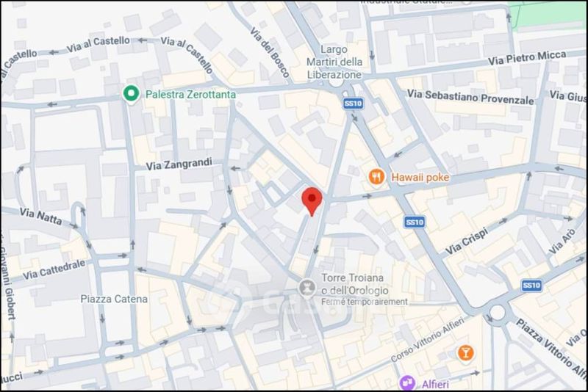Select the SS10 road shield at far right

(531, 286)
